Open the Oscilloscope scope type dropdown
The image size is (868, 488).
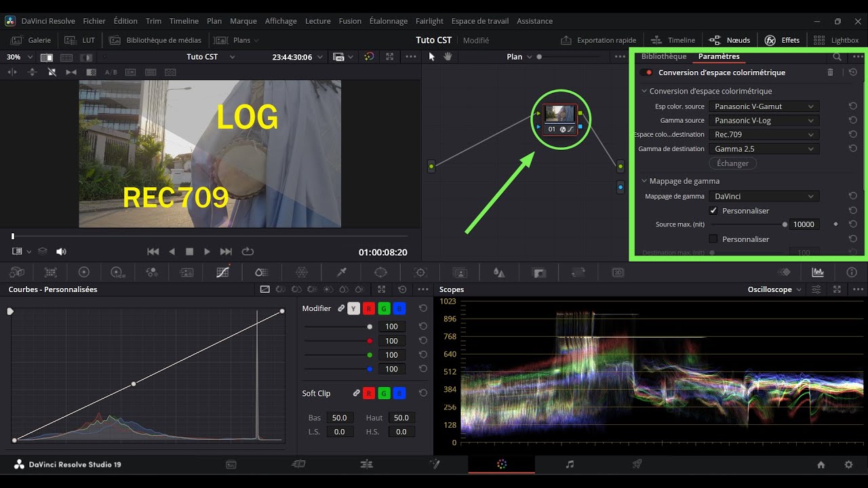pyautogui.click(x=774, y=289)
